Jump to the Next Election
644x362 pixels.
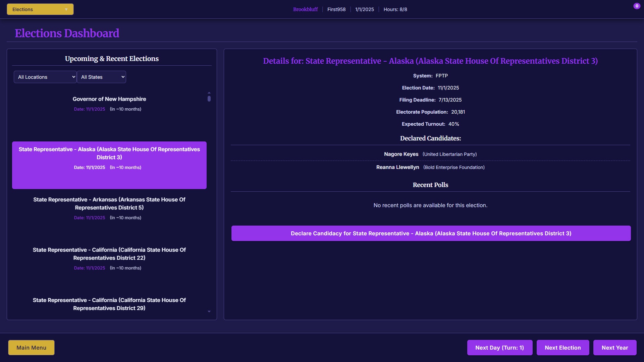[562, 348]
